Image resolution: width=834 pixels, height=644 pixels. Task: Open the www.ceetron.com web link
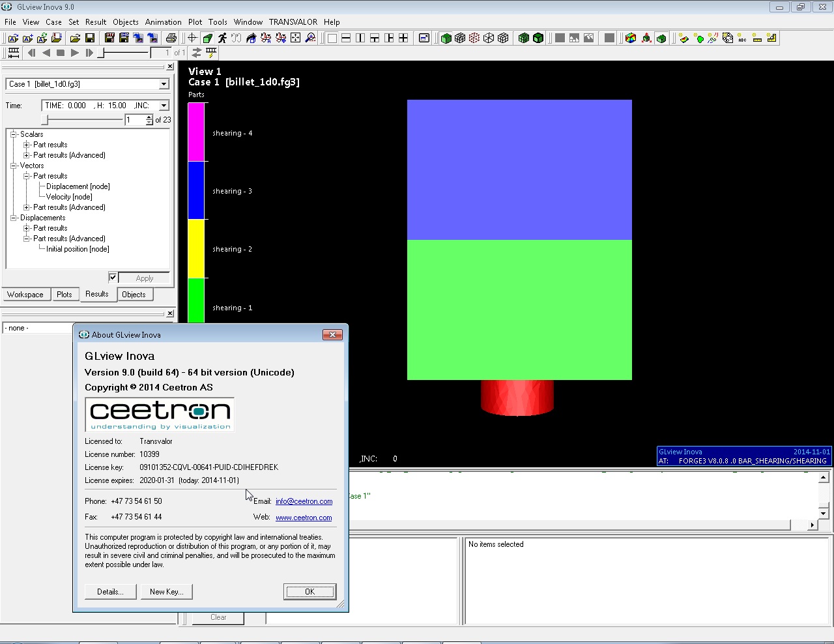[304, 518]
